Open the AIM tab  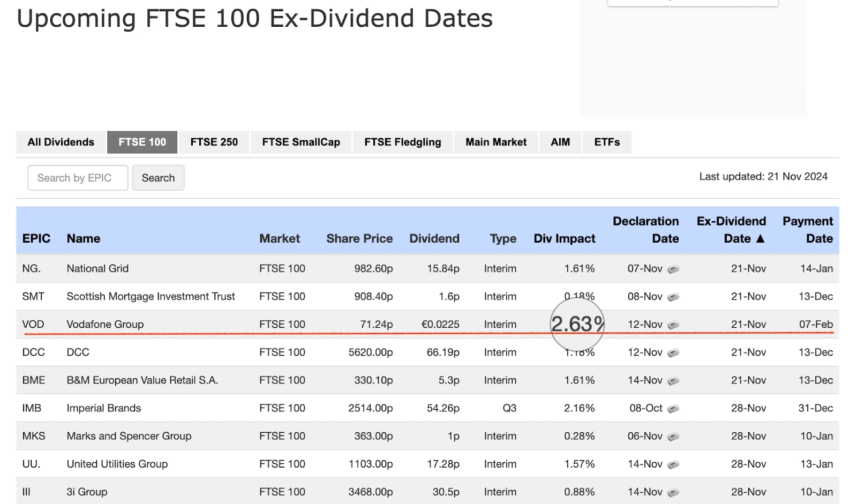click(560, 142)
